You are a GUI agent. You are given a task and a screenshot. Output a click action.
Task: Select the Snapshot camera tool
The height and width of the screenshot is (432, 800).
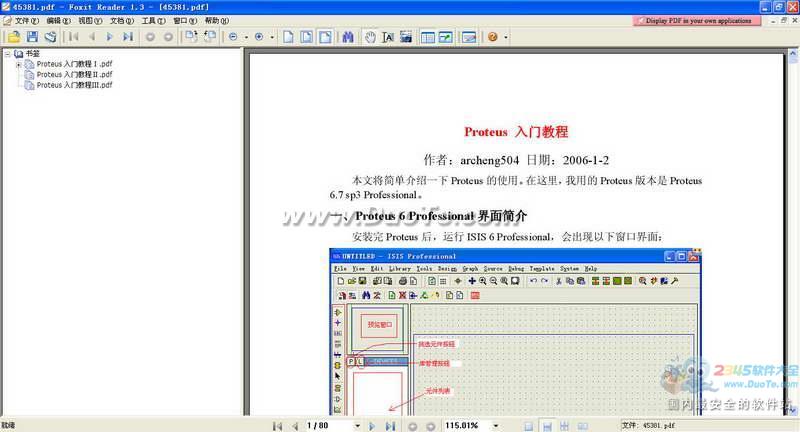[x=406, y=37]
